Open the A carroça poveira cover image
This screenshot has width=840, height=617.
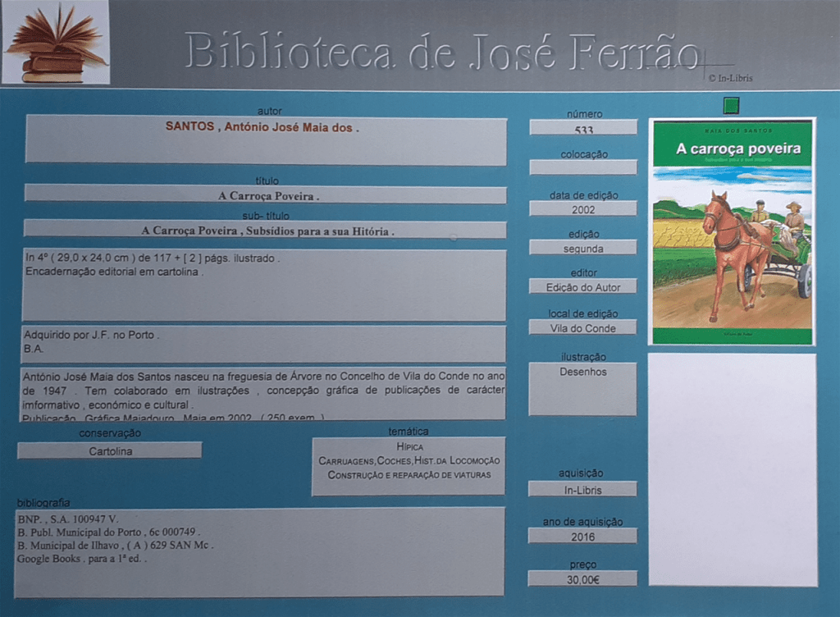click(x=732, y=232)
